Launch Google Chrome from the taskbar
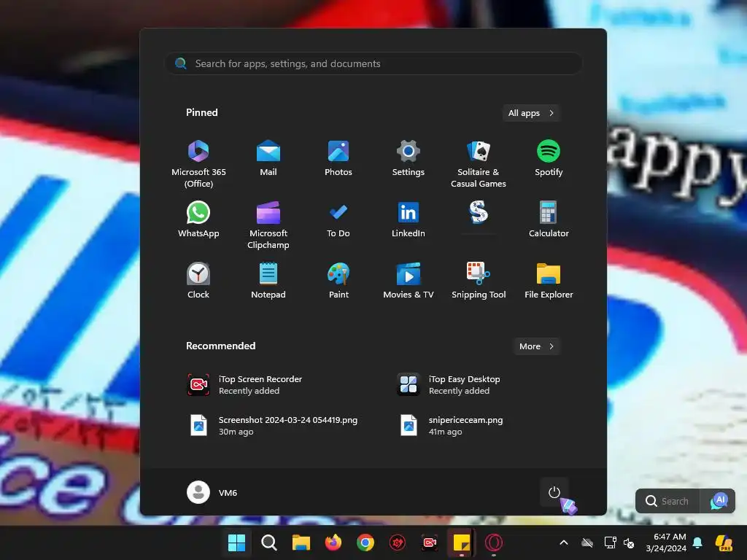This screenshot has width=747, height=560. click(x=365, y=542)
